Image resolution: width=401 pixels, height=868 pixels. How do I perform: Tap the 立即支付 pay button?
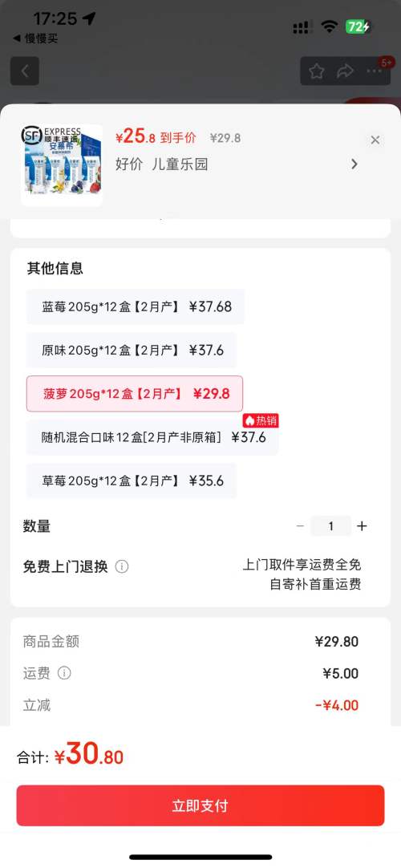pyautogui.click(x=200, y=805)
